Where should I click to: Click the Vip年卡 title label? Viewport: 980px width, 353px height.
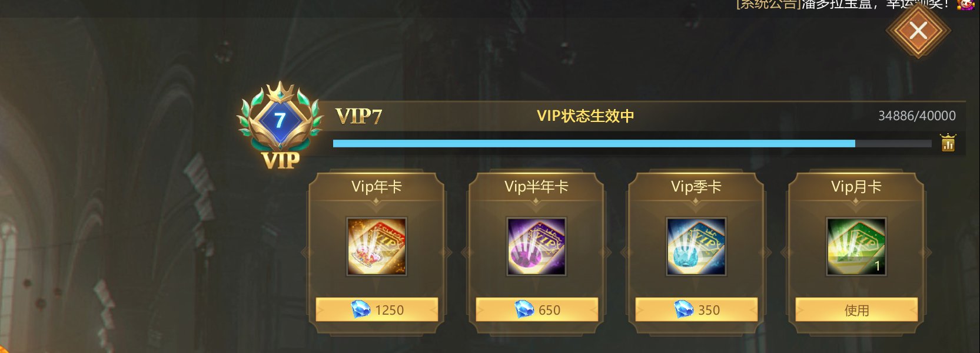pyautogui.click(x=377, y=187)
